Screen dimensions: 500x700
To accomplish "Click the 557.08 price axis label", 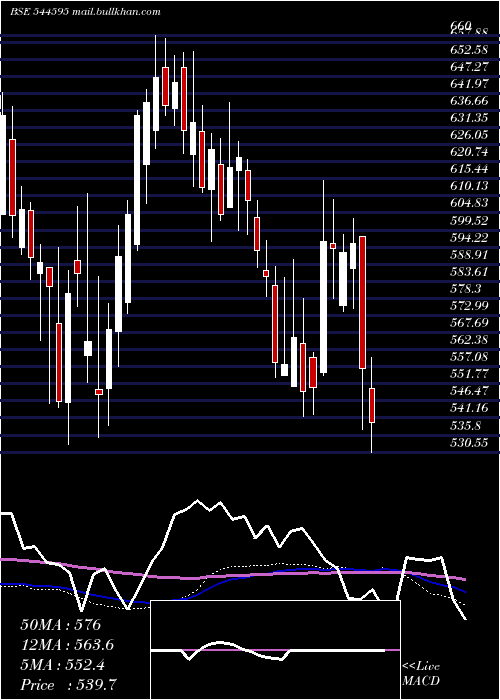I will click(x=469, y=357).
